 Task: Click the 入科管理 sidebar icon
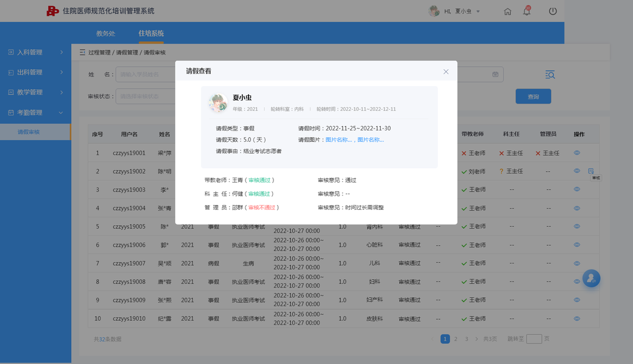pyautogui.click(x=11, y=52)
